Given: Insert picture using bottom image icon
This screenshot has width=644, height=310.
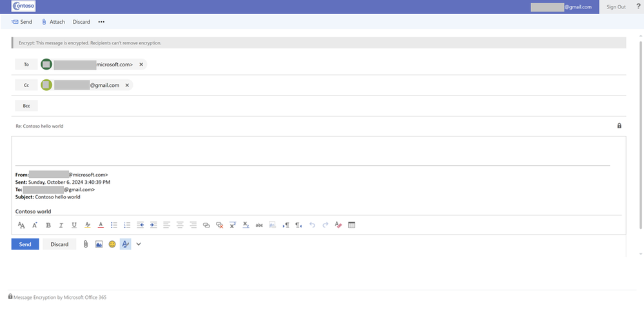Looking at the screenshot, I should point(99,244).
